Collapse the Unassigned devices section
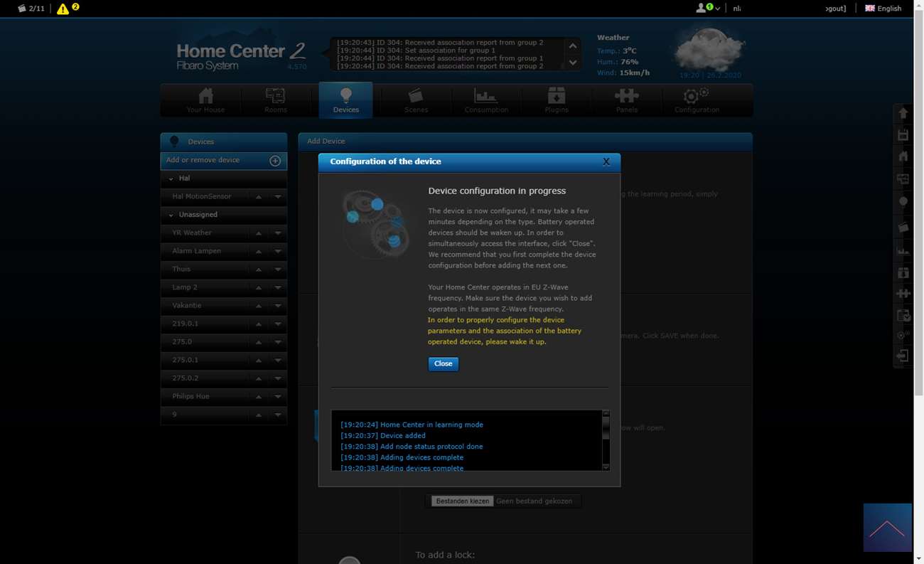The height and width of the screenshot is (564, 924). (171, 215)
